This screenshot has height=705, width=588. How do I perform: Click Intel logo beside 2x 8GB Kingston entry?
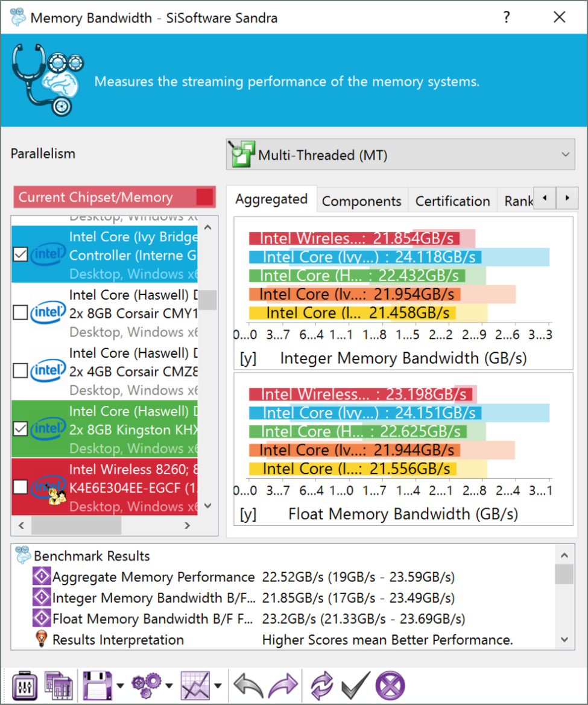[x=48, y=429]
